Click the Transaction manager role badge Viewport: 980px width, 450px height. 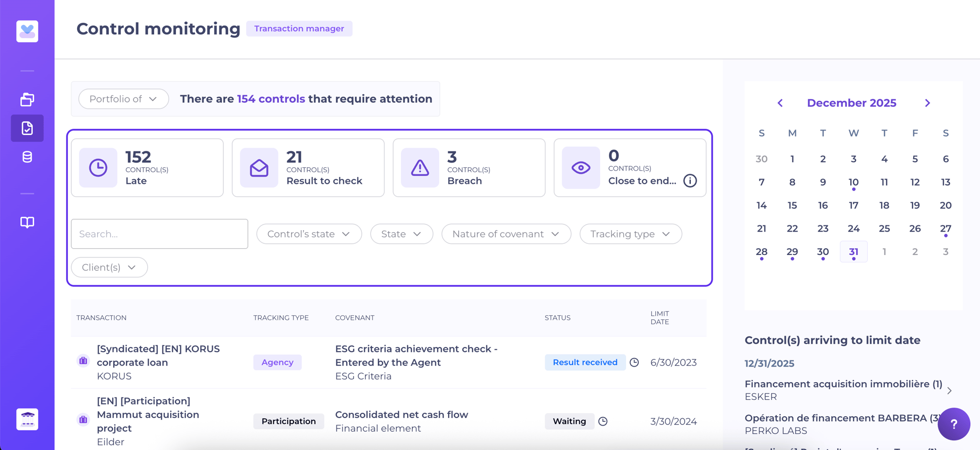299,29
